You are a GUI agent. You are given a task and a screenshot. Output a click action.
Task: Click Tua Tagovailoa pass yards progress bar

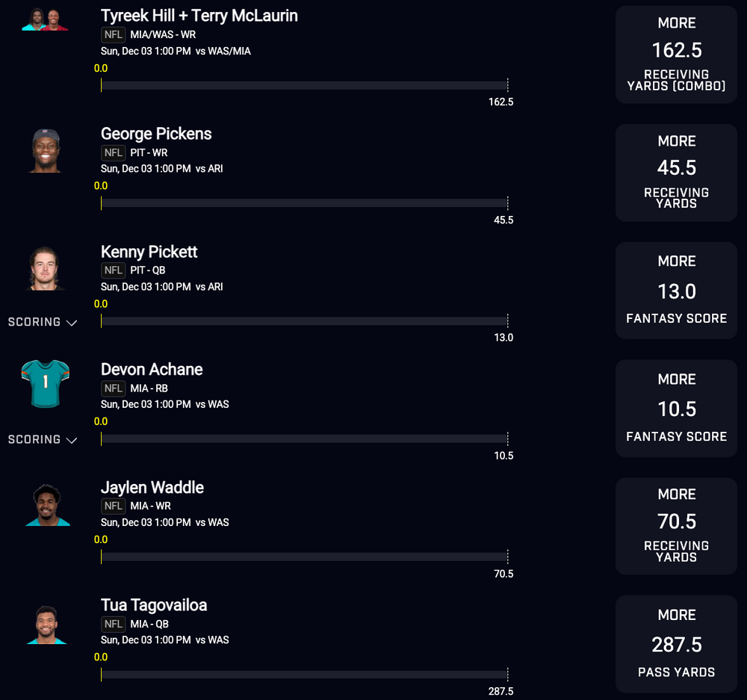pos(305,675)
